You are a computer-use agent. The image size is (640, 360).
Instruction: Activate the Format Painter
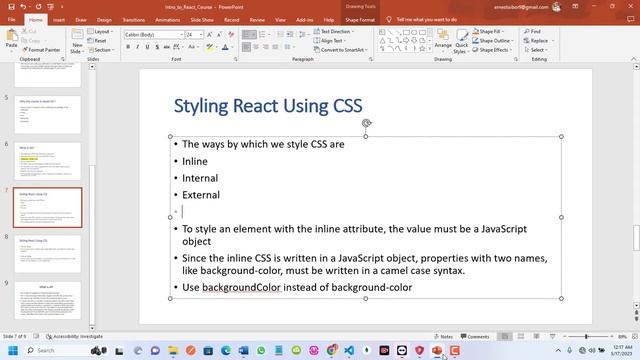pos(41,50)
